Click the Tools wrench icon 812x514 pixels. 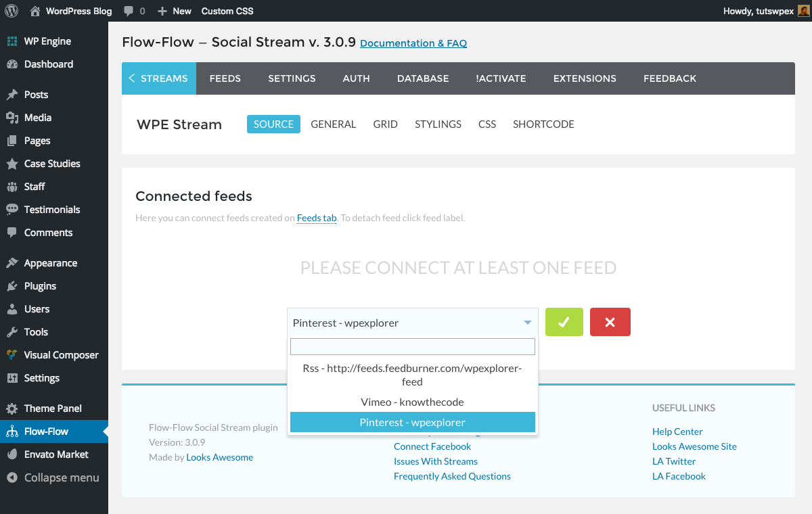point(12,332)
